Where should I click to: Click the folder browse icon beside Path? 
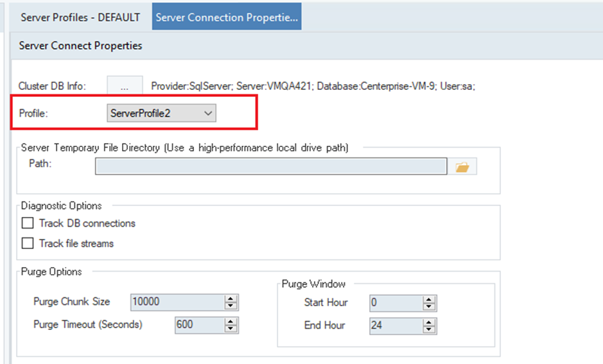462,167
